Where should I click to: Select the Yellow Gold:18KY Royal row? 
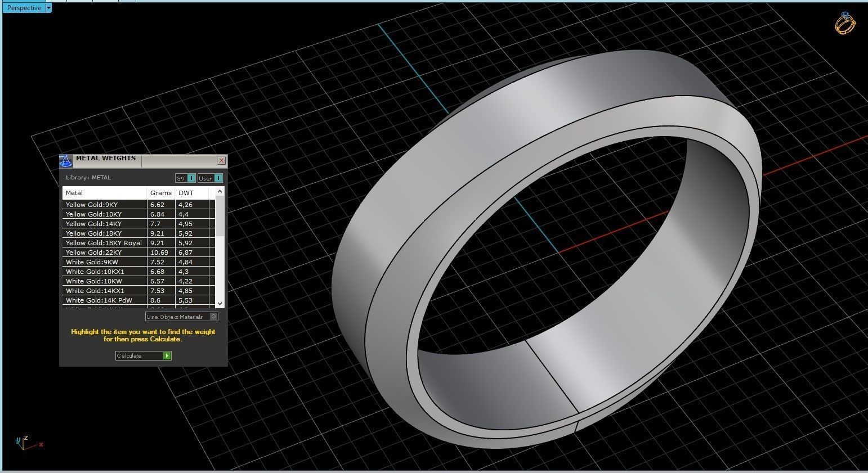(138, 243)
